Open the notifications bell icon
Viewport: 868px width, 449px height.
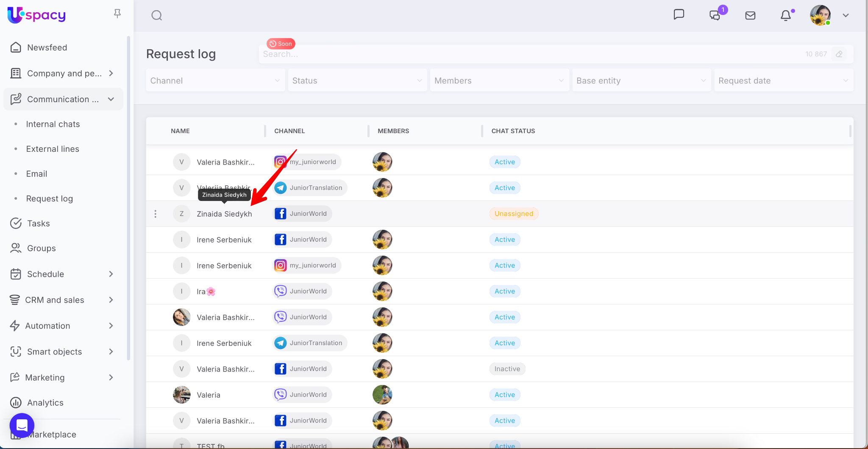785,16
